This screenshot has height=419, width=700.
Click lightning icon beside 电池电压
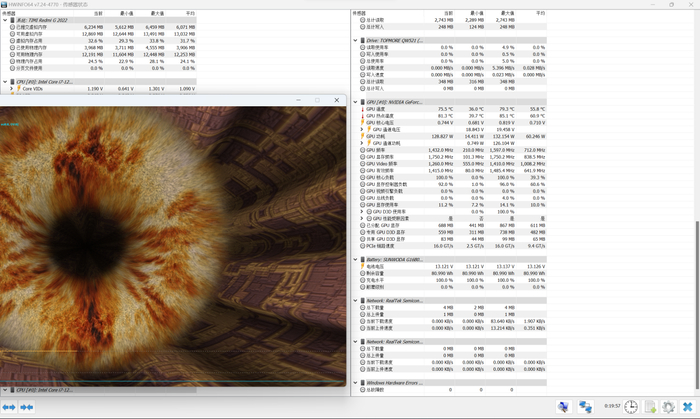[x=362, y=266]
